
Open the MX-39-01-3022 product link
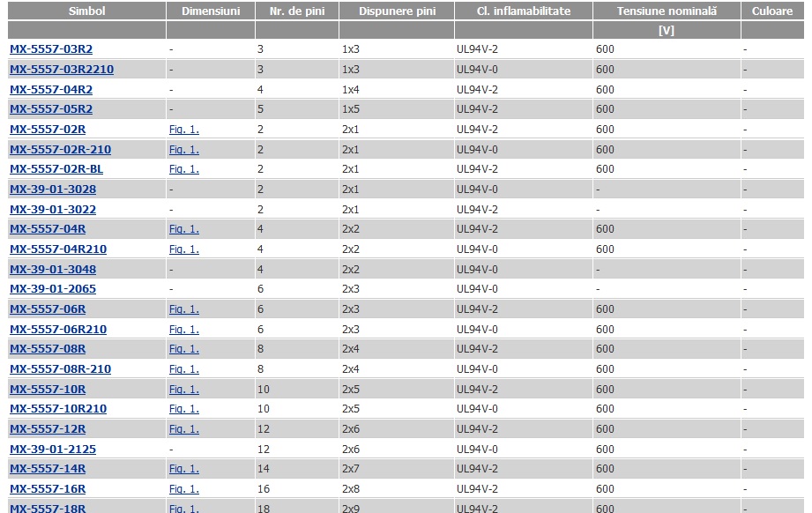point(53,210)
